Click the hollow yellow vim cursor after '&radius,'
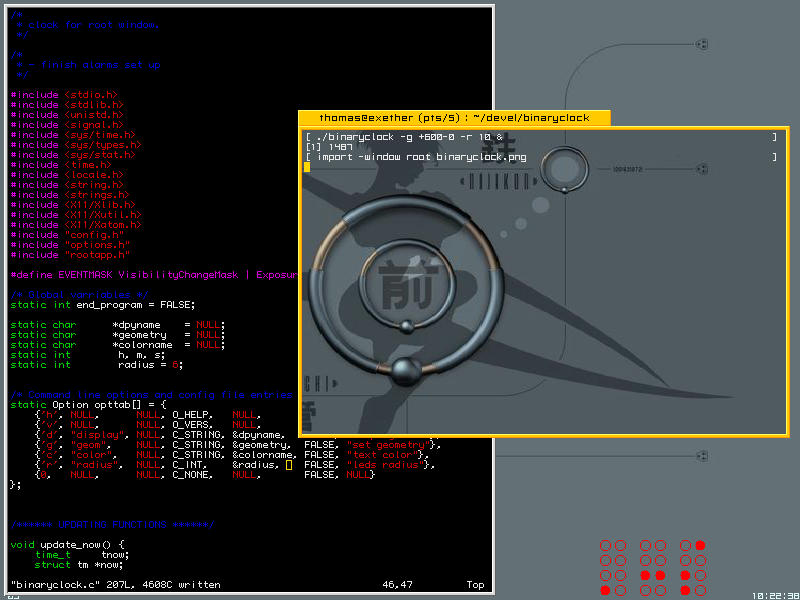The width and height of the screenshot is (800, 600). [x=289, y=465]
